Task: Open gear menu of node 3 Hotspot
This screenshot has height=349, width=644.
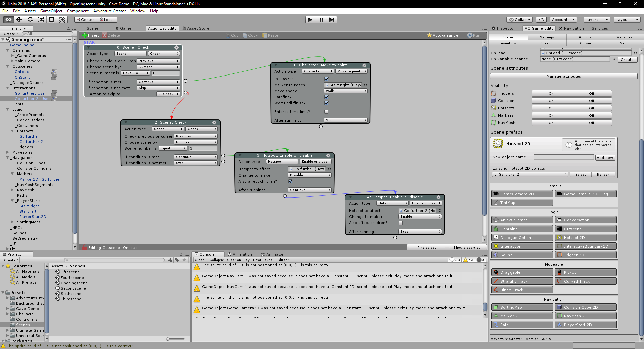Action: point(328,155)
